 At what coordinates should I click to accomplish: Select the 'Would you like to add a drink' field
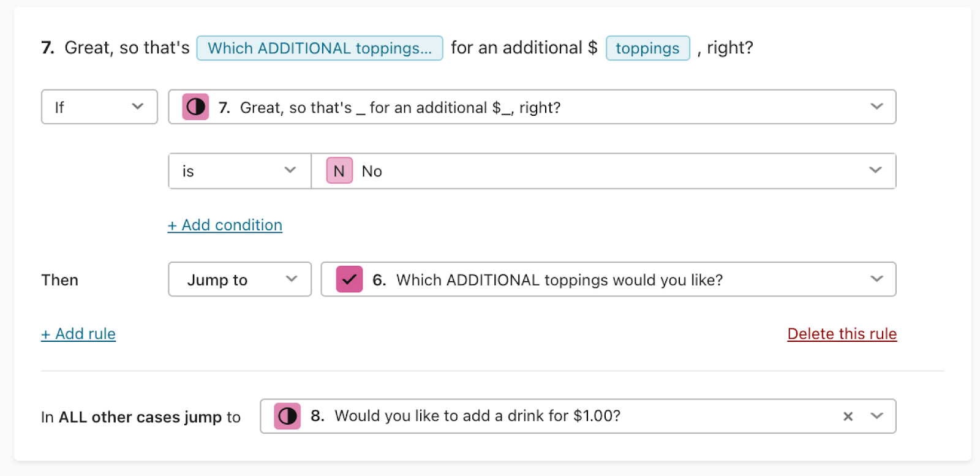click(578, 417)
